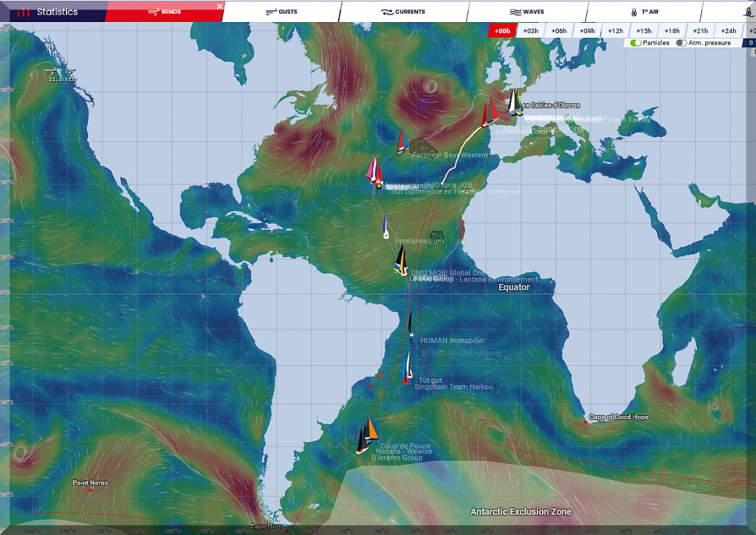Jump to the +24h forecast step
Viewport: 756px width, 535px height.
tap(729, 31)
